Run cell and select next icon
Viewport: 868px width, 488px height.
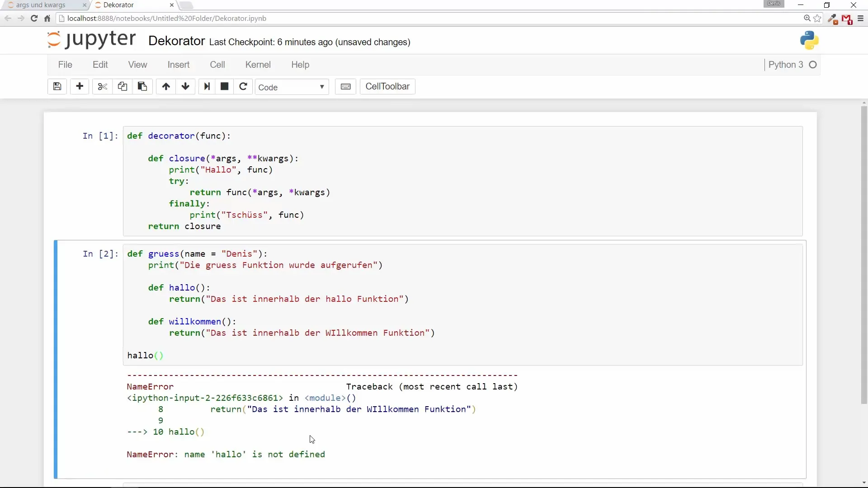coord(207,87)
